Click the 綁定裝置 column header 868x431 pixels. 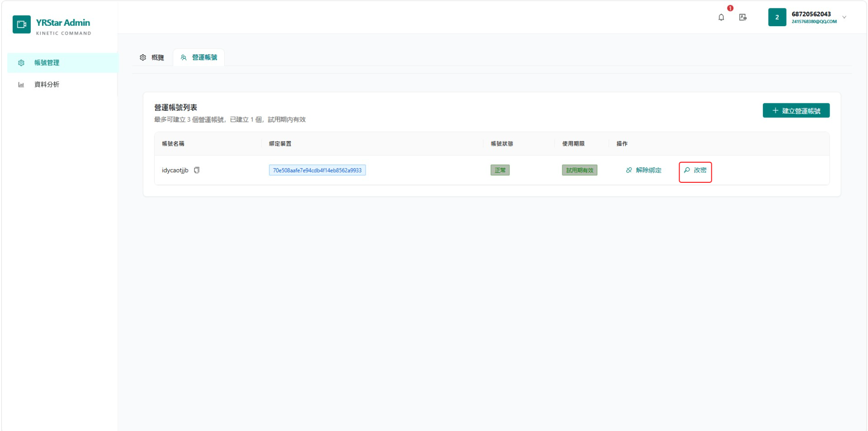(280, 144)
